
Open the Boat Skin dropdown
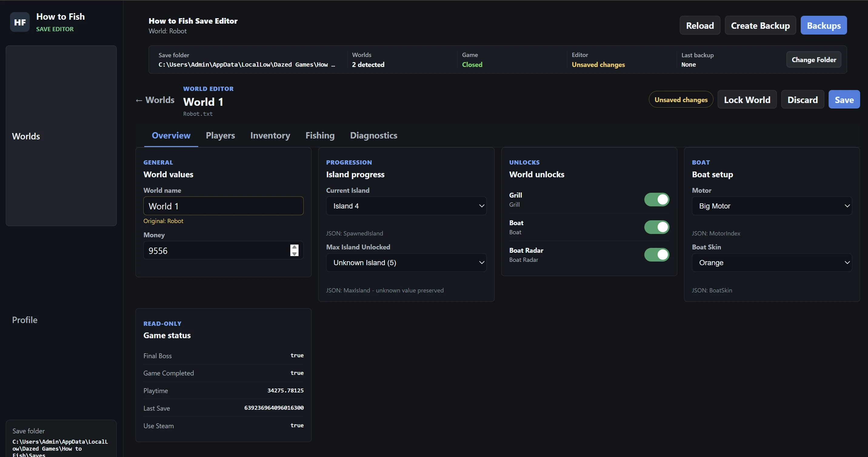[772, 262]
